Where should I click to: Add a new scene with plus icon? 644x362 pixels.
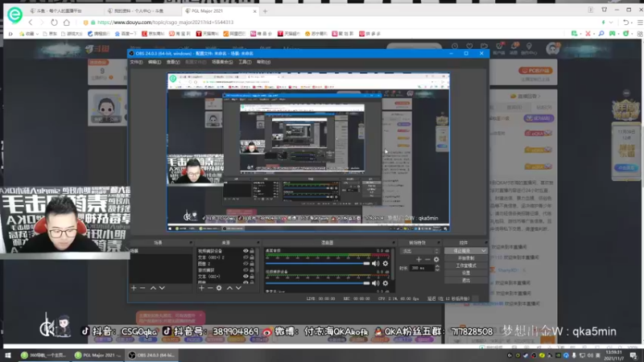tap(134, 288)
